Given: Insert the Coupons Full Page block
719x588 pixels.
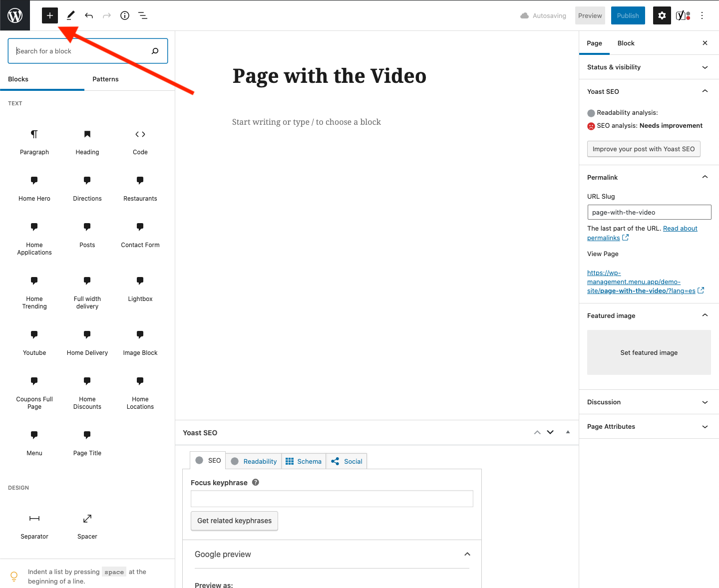Looking at the screenshot, I should [x=34, y=393].
